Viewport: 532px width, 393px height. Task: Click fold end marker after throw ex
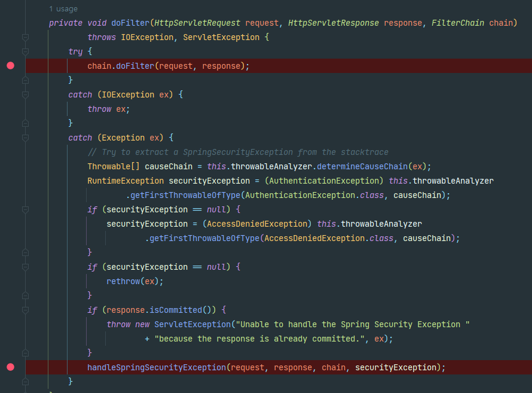tap(25, 123)
